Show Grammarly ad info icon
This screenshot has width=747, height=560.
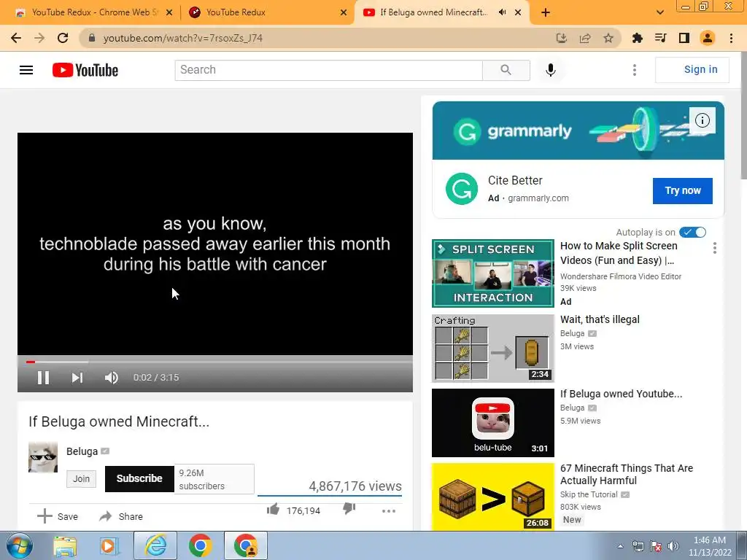(x=703, y=120)
